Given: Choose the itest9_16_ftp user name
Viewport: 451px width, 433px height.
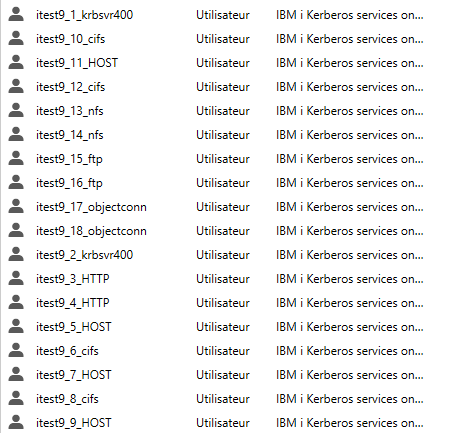Looking at the screenshot, I should (69, 183).
